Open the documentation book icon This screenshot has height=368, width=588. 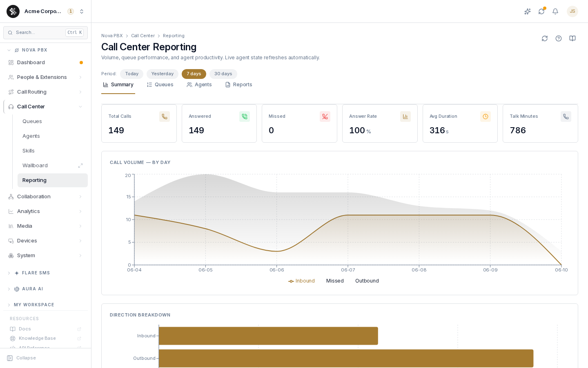click(x=572, y=38)
